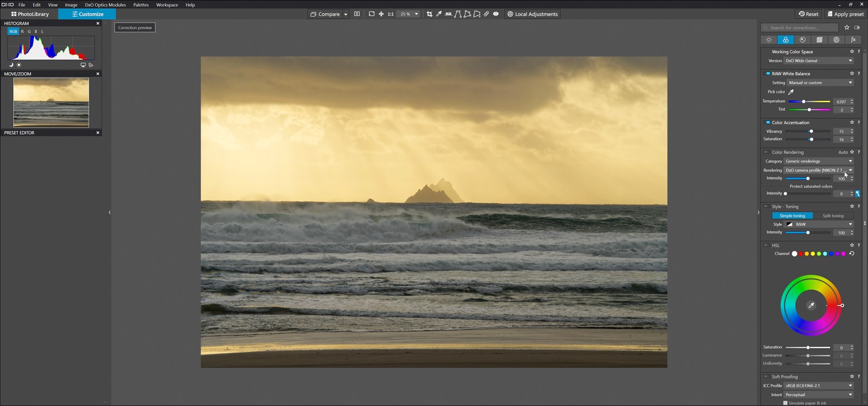The height and width of the screenshot is (406, 868).
Task: Click Apply preset button
Action: [846, 14]
